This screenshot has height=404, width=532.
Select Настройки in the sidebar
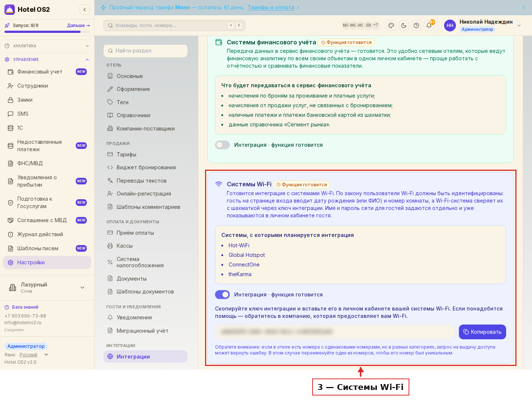(47, 262)
